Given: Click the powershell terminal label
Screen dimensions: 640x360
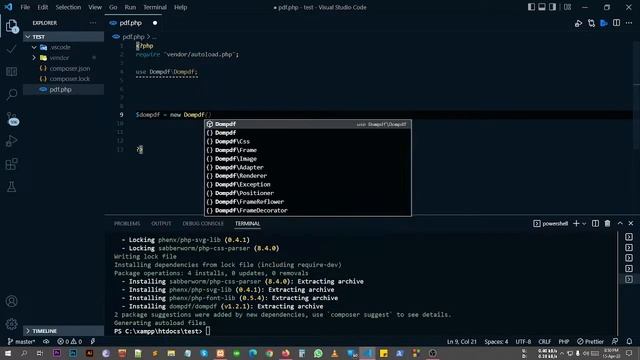Looking at the screenshot, I should (551, 223).
